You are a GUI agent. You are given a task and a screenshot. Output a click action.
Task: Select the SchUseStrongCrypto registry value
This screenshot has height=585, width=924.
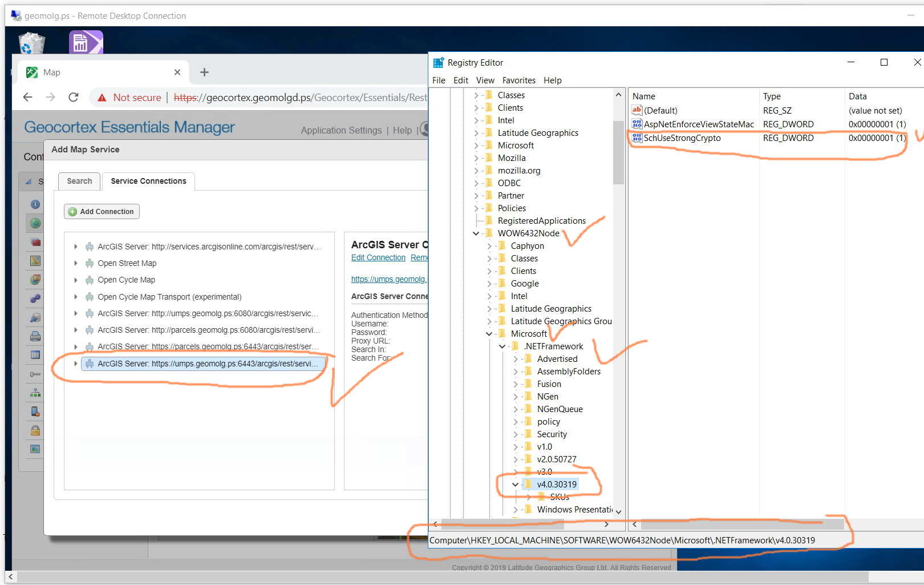pyautogui.click(x=682, y=138)
